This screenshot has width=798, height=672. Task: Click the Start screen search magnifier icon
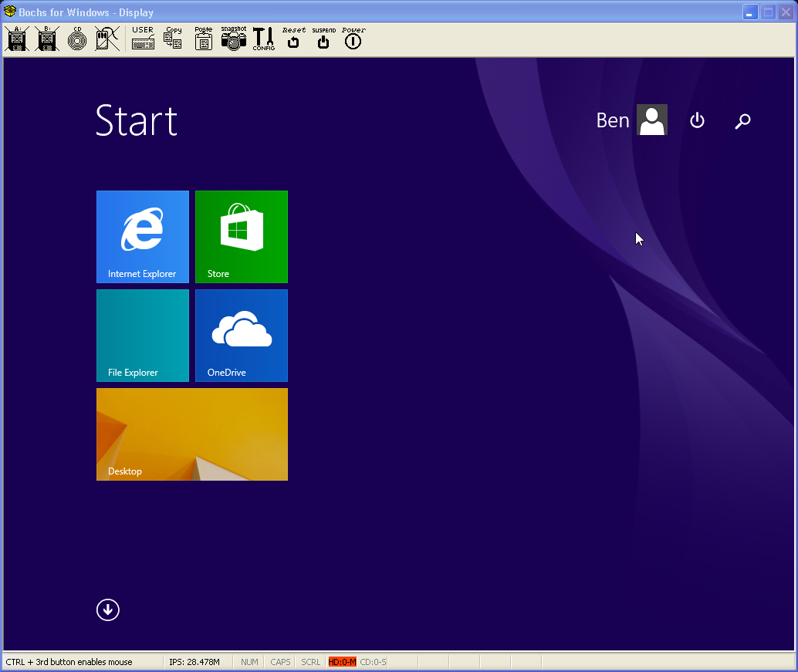pyautogui.click(x=742, y=121)
